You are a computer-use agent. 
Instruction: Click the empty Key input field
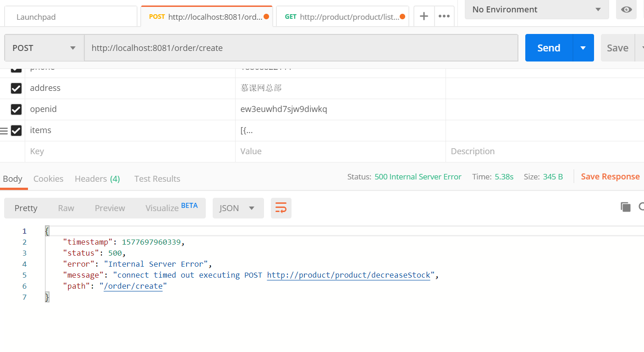(130, 151)
